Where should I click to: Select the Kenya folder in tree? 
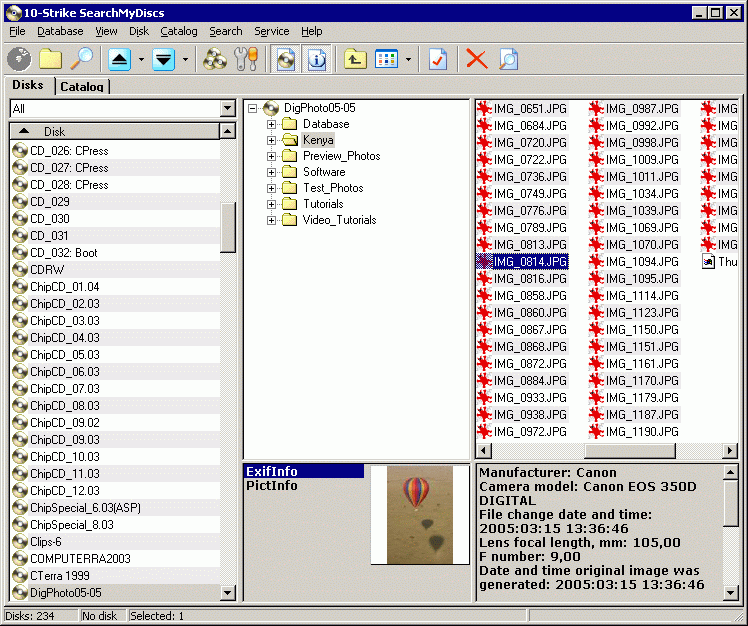tap(318, 140)
